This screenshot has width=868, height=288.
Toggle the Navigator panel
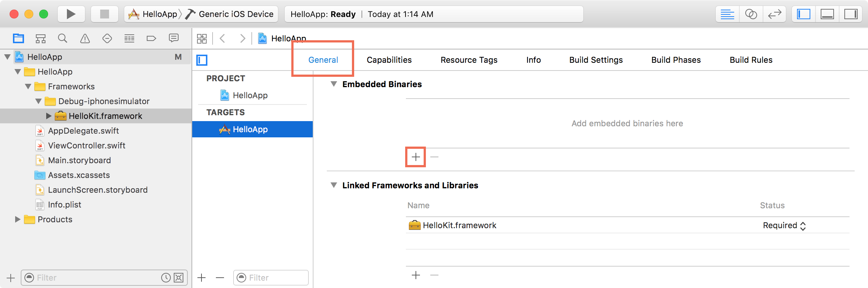point(803,14)
